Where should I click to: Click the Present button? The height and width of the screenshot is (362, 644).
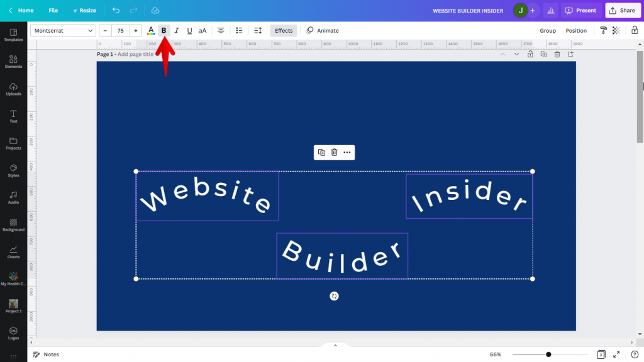point(580,11)
